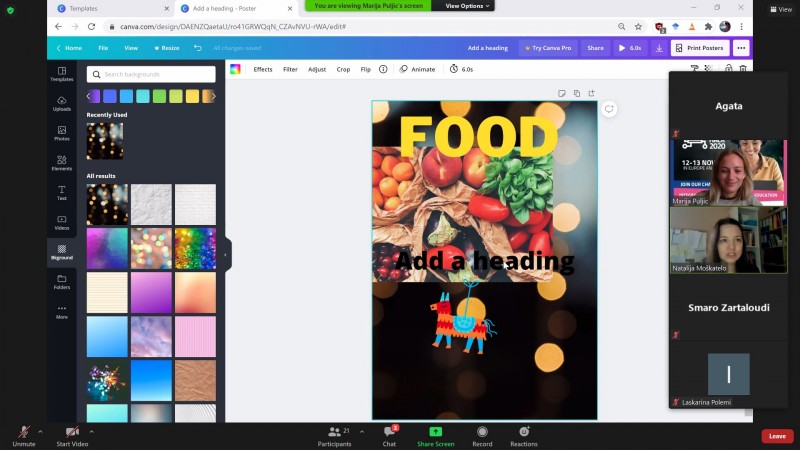Click the delete trash icon in toolbar
Screen dimensions: 800x450
pyautogui.click(x=743, y=68)
